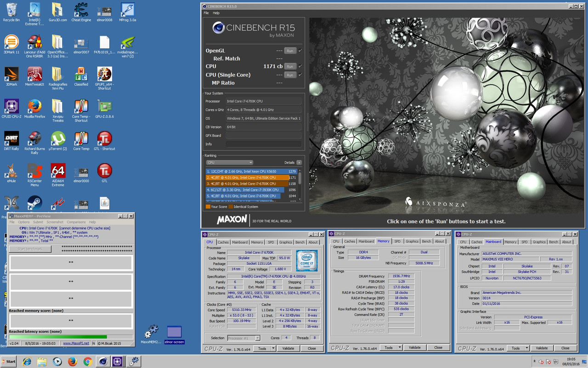Viewport: 588px width, 368px height.
Task: Select the DiRT Rally desktop icon
Action: (11, 141)
